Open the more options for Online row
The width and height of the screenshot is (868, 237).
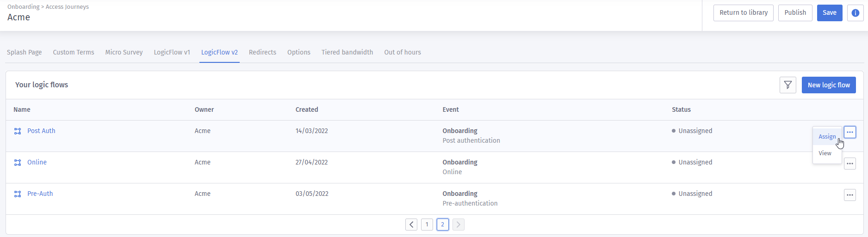(849, 164)
